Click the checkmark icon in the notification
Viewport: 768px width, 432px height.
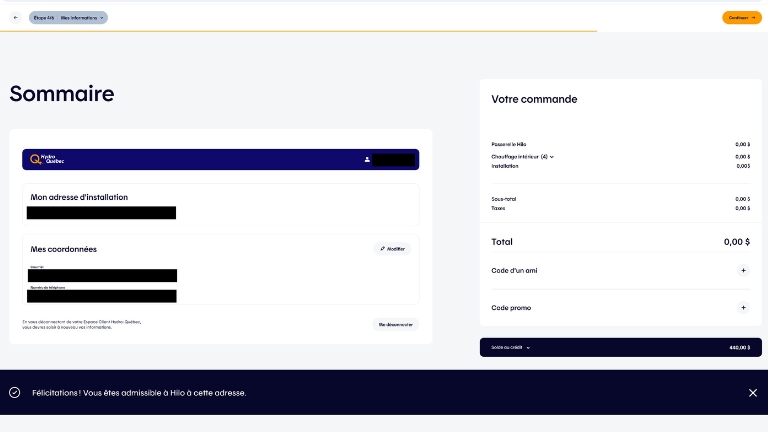coord(15,392)
